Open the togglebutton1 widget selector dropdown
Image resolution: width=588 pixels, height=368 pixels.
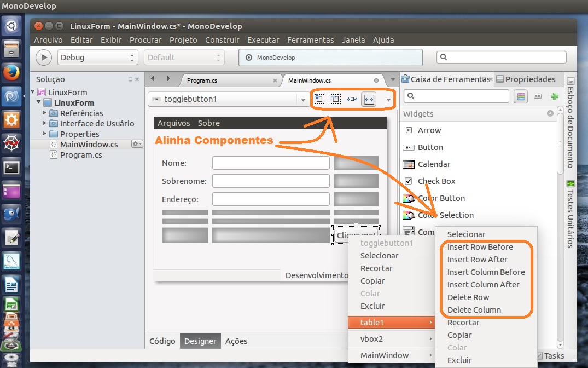tap(303, 100)
